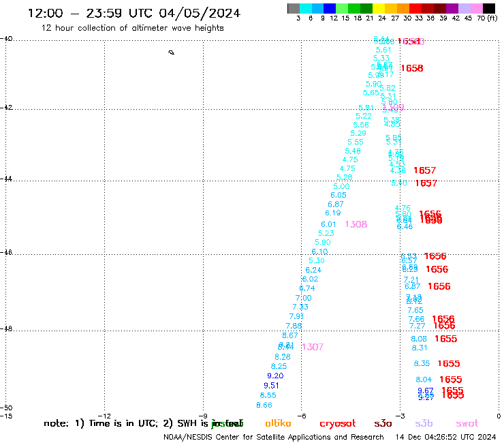504x443 pixels.
Task: Click the '14 Dec 04:26:52 UTC 2024' timestamp
Action: (446, 437)
